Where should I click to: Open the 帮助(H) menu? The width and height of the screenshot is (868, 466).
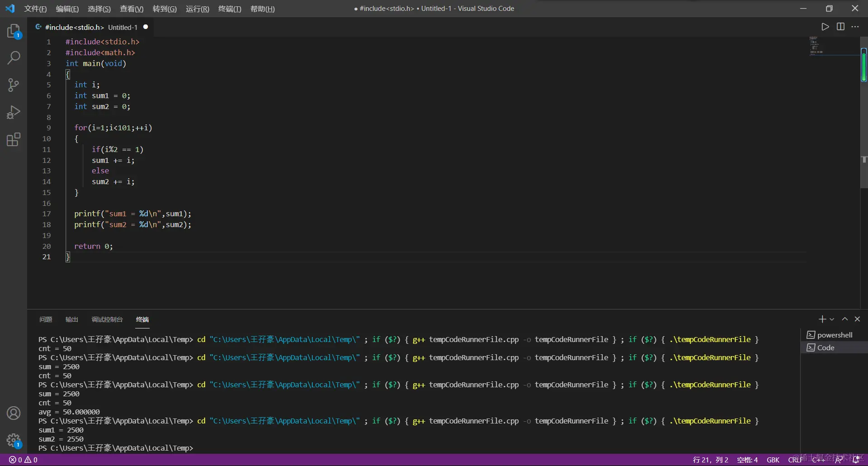pos(263,9)
